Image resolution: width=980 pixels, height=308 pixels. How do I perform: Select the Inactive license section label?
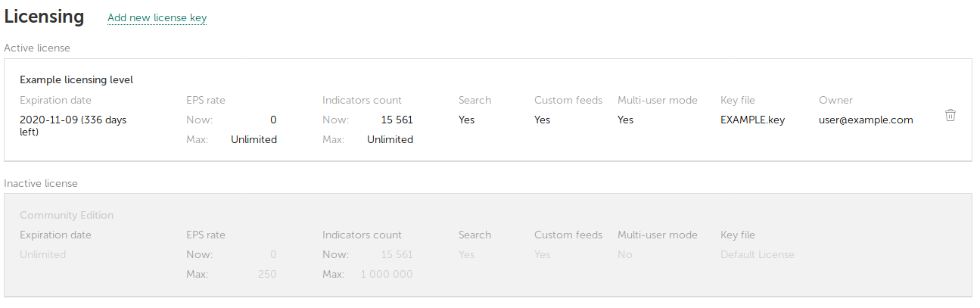point(41,183)
